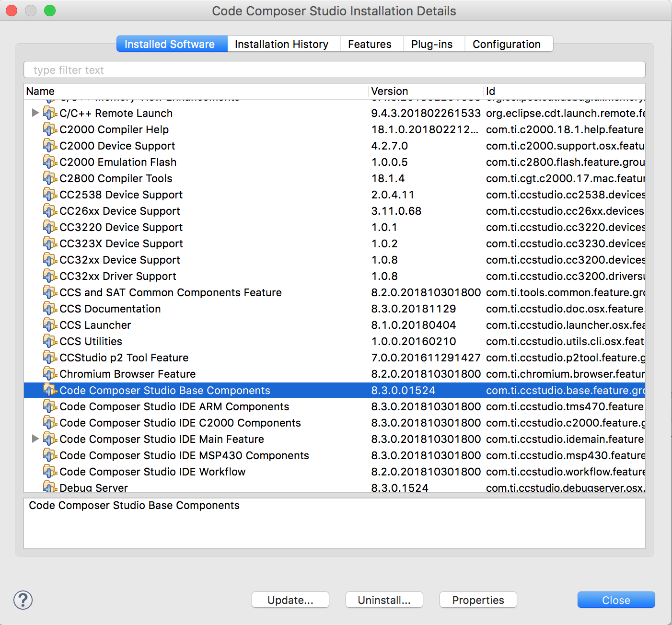Image resolution: width=672 pixels, height=625 pixels.
Task: Click version 3.11.0.68 of CC26xx Device Support
Action: [396, 211]
